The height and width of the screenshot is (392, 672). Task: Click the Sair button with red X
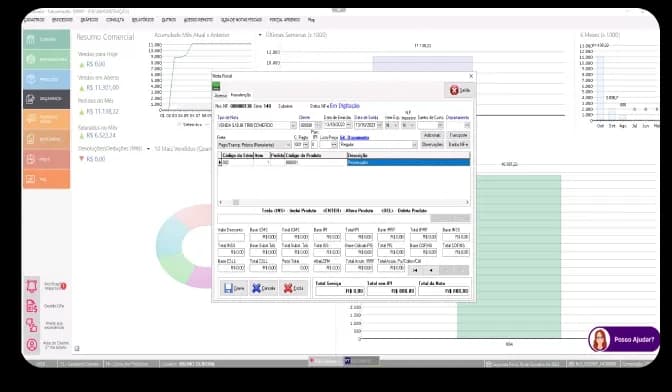[x=459, y=90]
